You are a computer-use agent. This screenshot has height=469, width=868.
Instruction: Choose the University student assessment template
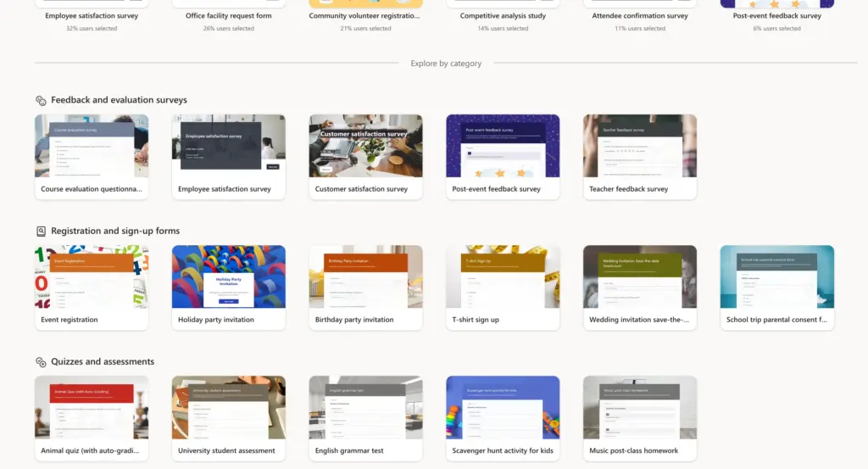[x=229, y=418]
